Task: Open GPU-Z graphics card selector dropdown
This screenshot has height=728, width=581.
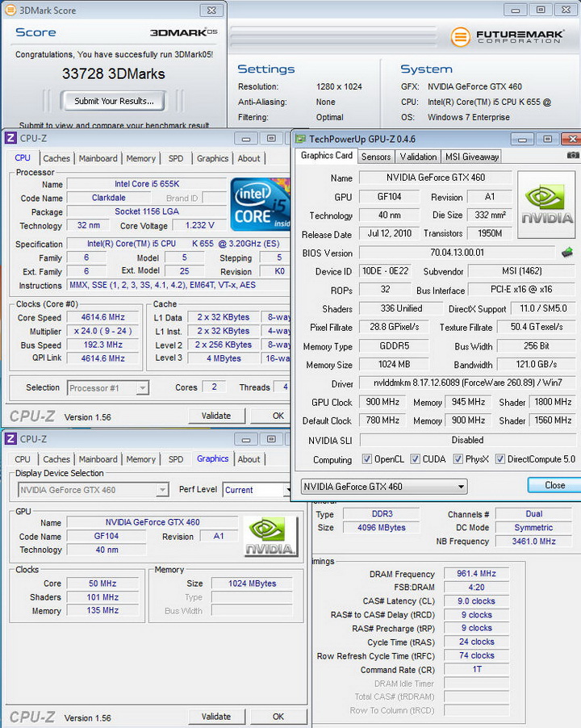Action: (x=384, y=487)
